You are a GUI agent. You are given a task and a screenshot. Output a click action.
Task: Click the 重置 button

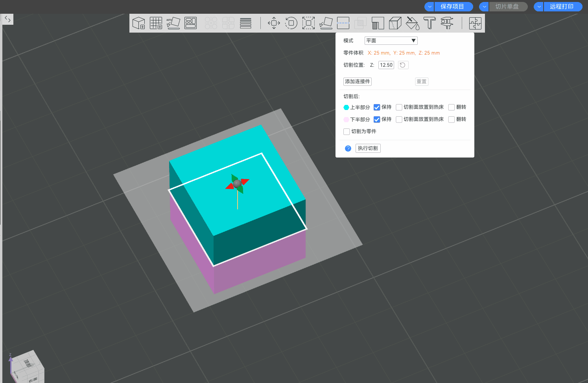point(422,81)
